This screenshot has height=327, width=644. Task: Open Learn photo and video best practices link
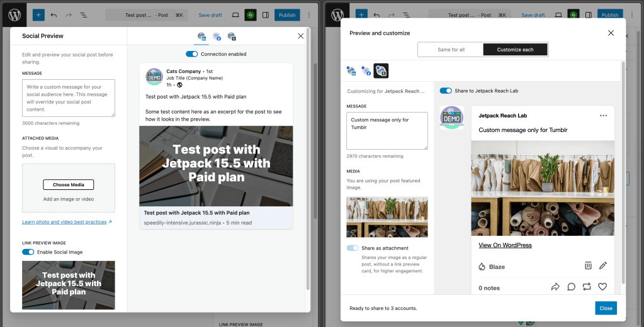[x=66, y=222]
